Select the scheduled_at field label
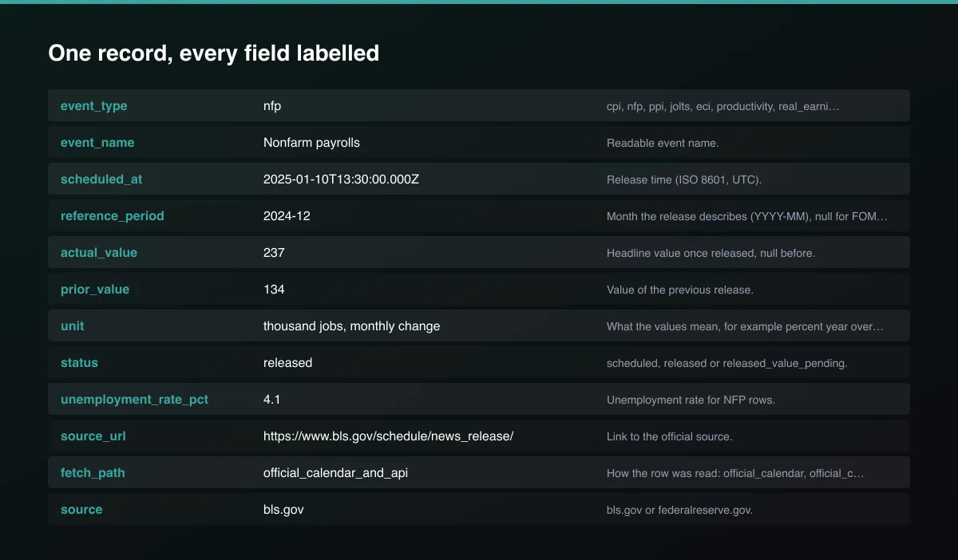Image resolution: width=958 pixels, height=560 pixels. (101, 179)
